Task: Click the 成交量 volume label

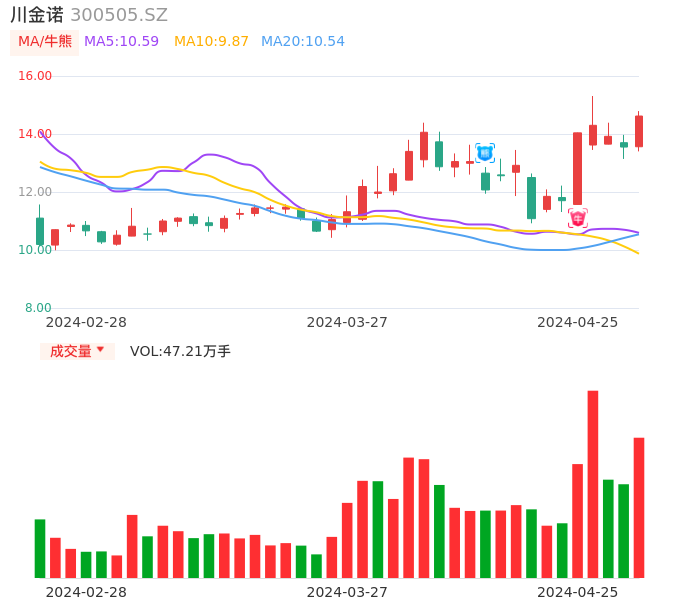Action: pos(71,351)
